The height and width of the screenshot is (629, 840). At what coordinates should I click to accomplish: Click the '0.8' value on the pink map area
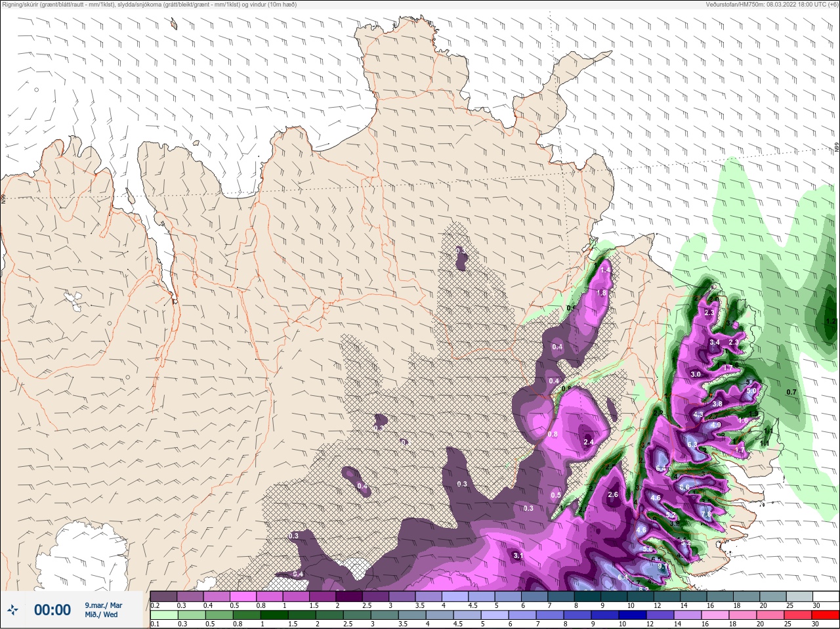pyautogui.click(x=553, y=434)
